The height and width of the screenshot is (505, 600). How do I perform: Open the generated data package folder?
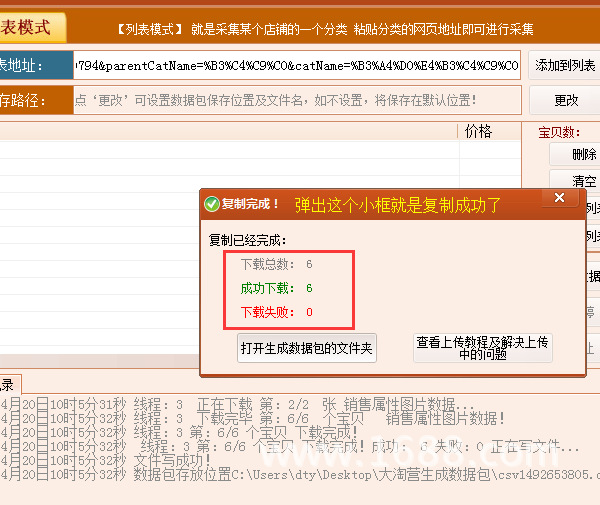pos(307,348)
